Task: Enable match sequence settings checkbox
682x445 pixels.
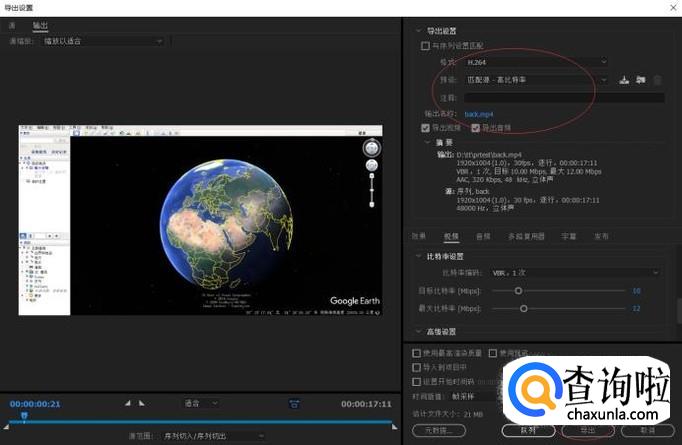Action: pyautogui.click(x=426, y=45)
